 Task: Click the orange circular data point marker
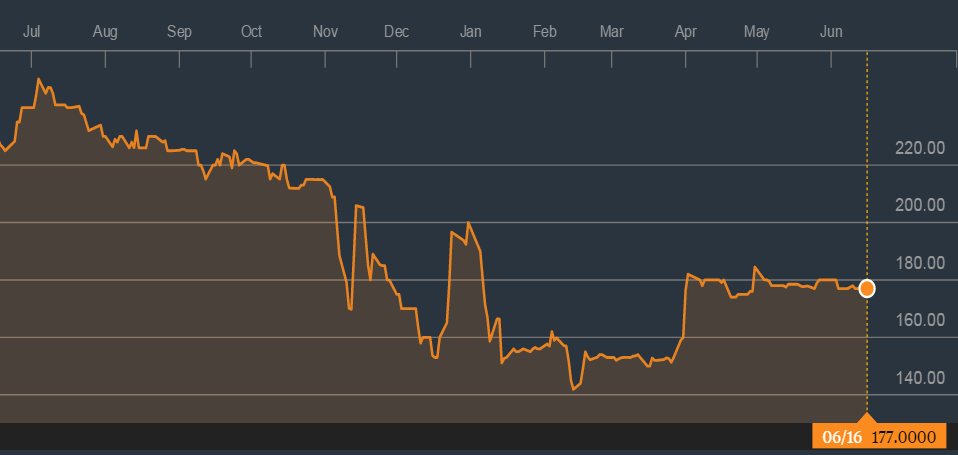[867, 289]
